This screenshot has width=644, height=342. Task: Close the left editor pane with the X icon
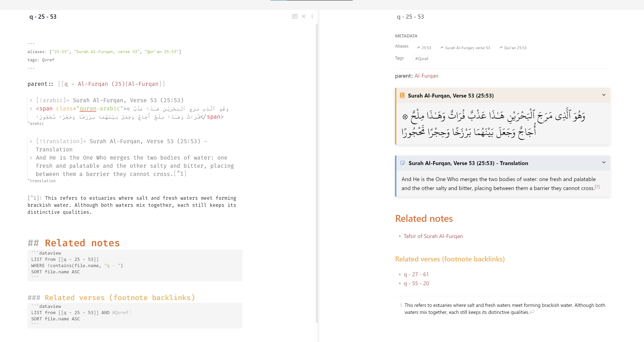pyautogui.click(x=304, y=16)
